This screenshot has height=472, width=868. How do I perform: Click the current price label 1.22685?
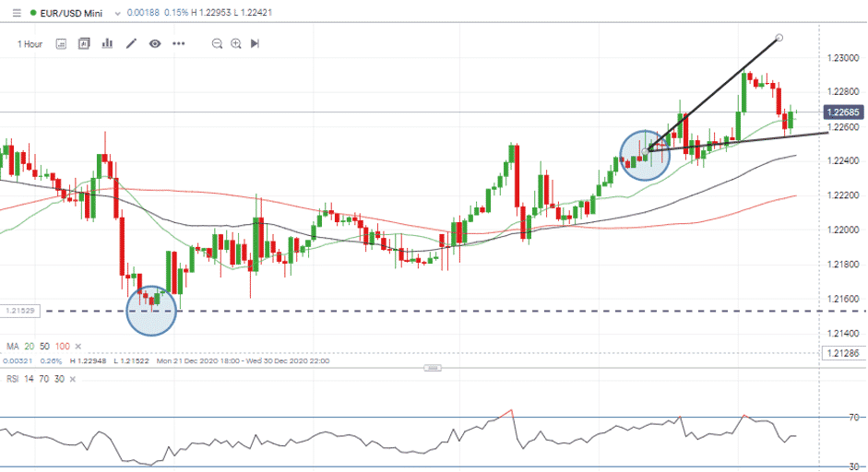tap(843, 112)
